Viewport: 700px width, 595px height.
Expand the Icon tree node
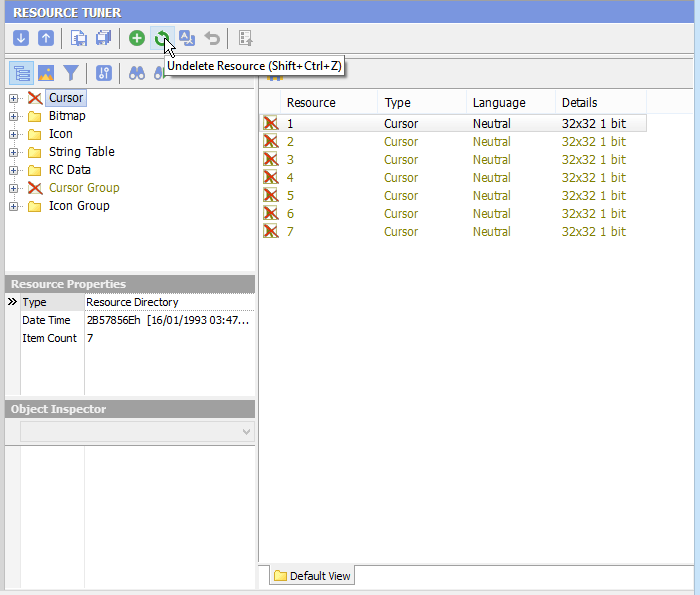[x=13, y=134]
